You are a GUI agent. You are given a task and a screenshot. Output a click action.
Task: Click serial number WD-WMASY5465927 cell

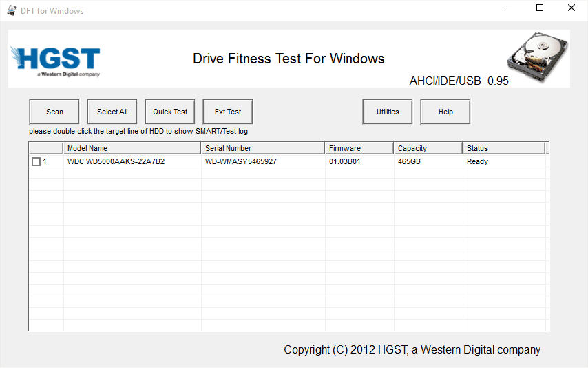pos(241,162)
